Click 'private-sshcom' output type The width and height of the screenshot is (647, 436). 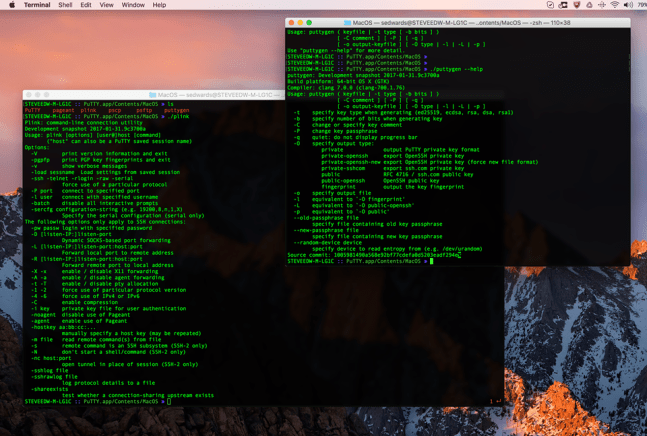343,168
